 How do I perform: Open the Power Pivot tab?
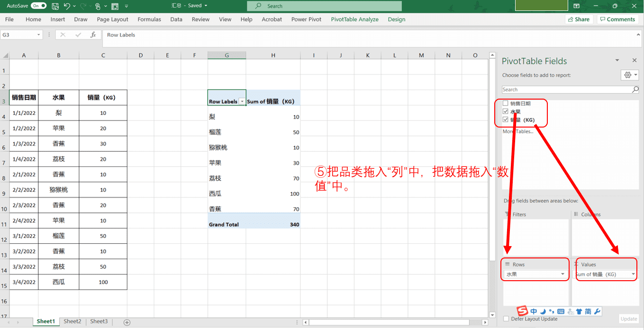[306, 19]
